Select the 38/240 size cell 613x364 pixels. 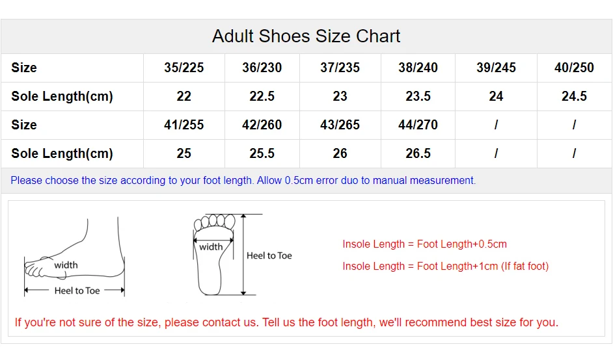[418, 68]
